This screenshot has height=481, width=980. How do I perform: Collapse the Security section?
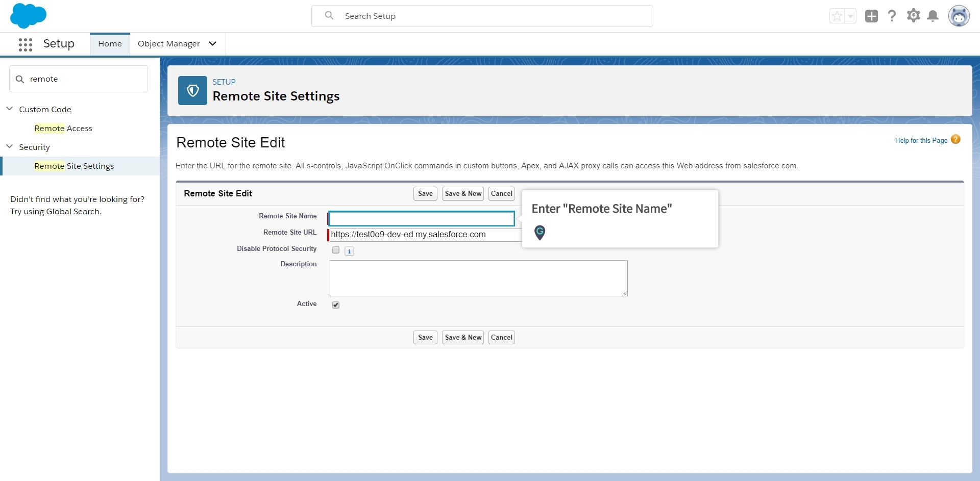tap(9, 146)
